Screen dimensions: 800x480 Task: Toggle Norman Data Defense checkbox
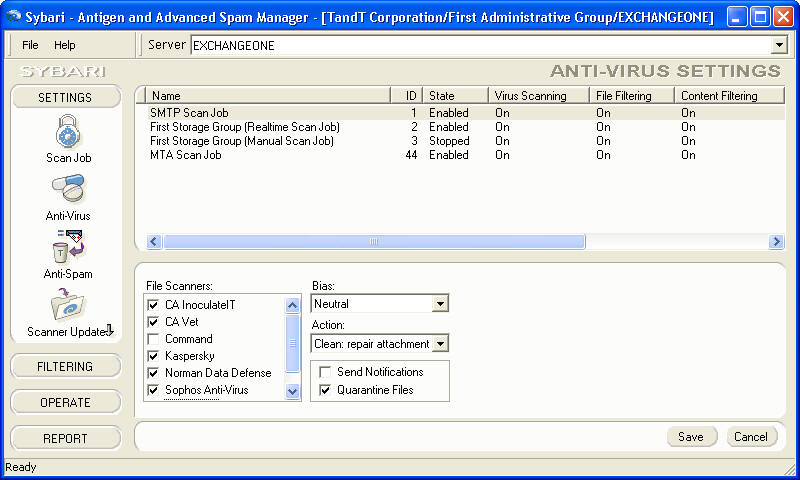click(153, 373)
